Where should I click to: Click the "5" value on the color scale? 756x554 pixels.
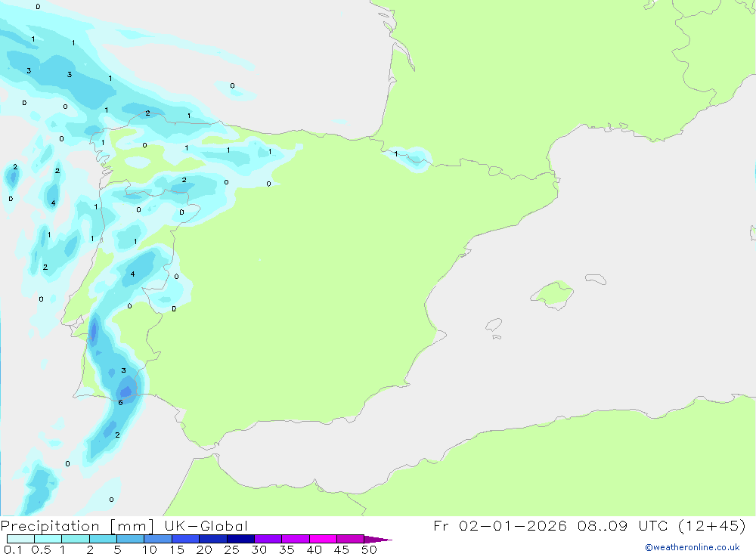tap(117, 549)
